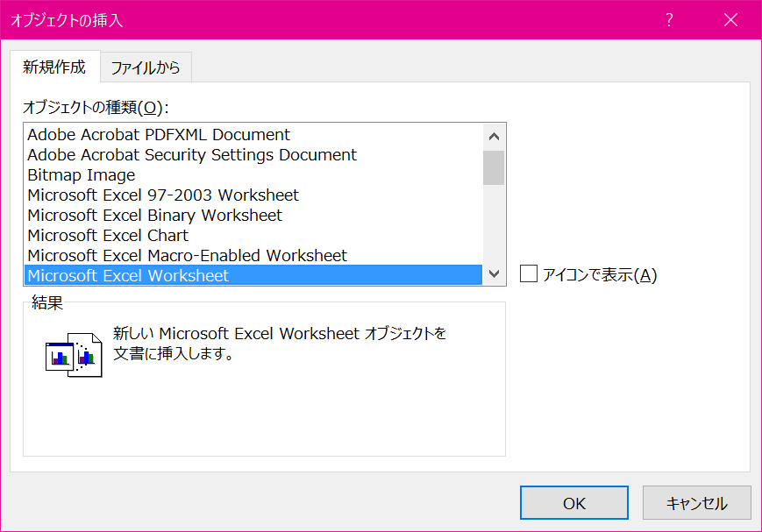
Task: Choose Microsoft Excel Macro-Enabled Worksheet
Action: [253, 256]
